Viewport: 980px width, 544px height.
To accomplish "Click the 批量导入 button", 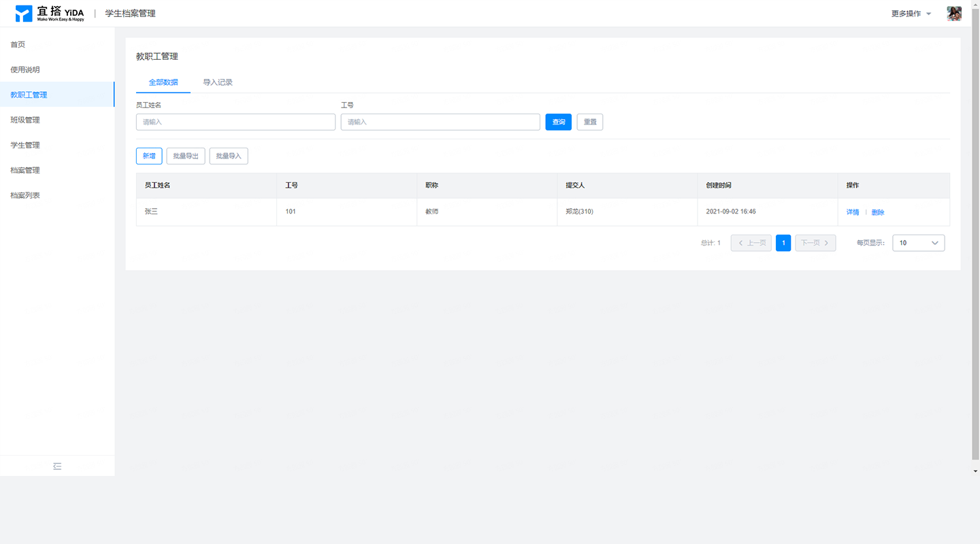I will [x=229, y=156].
